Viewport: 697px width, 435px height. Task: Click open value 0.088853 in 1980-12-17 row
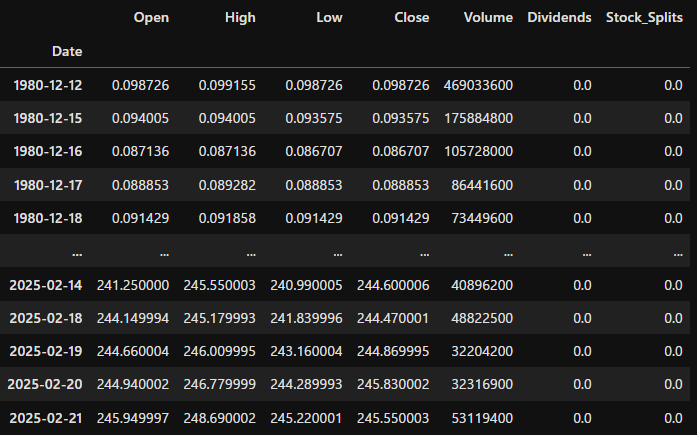coord(140,185)
